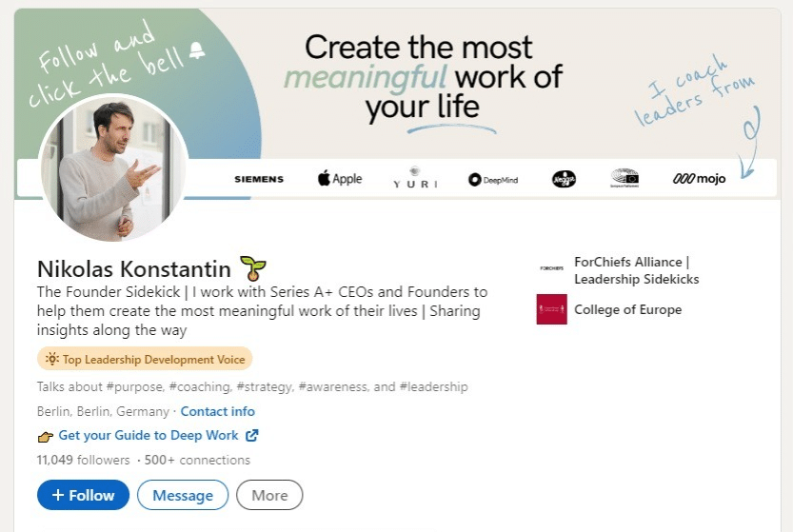Click the Top Leadership Development Voice badge
793x532 pixels.
(145, 359)
